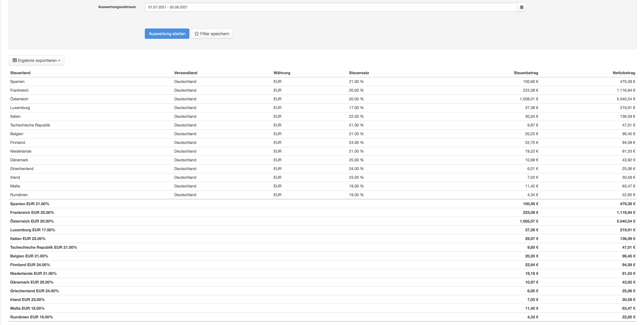This screenshot has width=644, height=325.
Task: Click the Rumänien row with 19.00 %
Action: [19, 195]
